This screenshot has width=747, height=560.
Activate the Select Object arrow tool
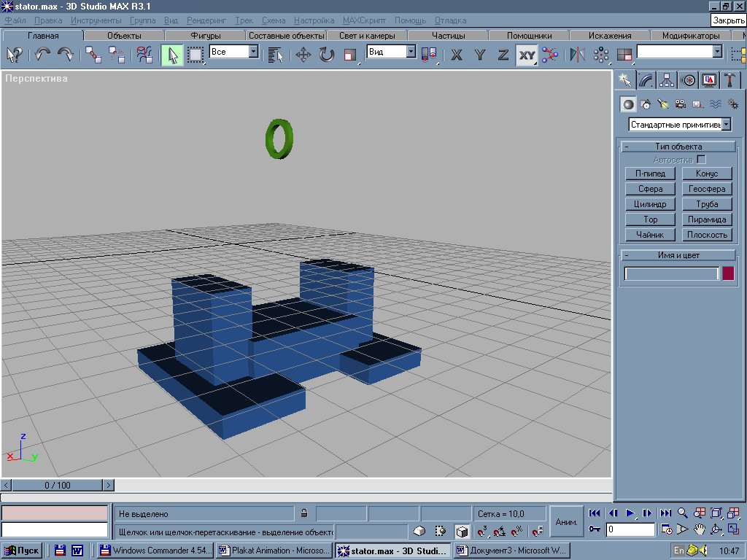pyautogui.click(x=172, y=54)
